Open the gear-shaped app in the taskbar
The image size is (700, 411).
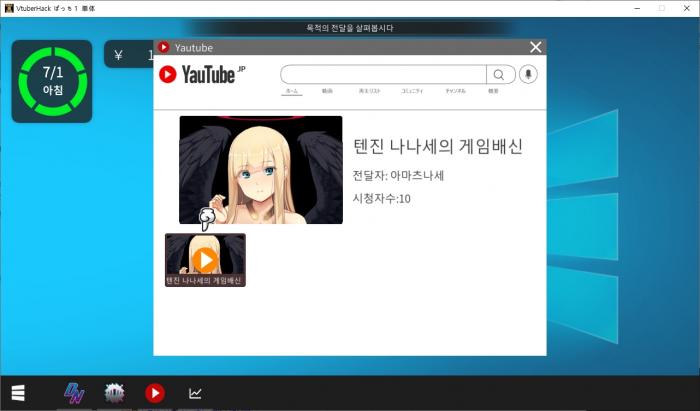[x=114, y=393]
